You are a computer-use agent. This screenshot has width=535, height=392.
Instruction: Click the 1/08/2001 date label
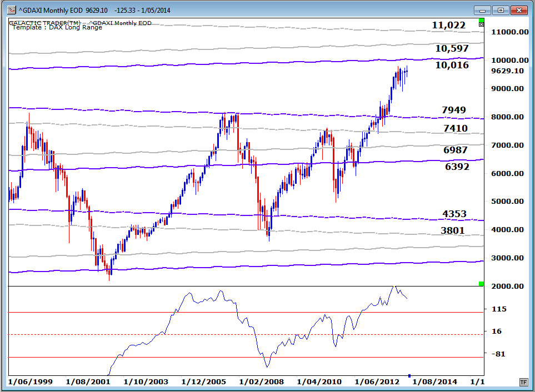88,382
